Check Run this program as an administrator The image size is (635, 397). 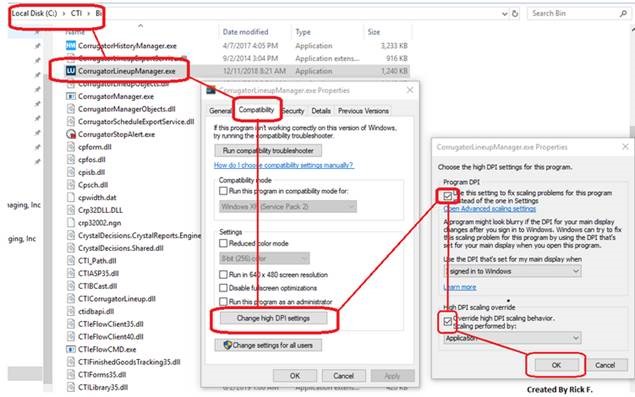click(223, 302)
